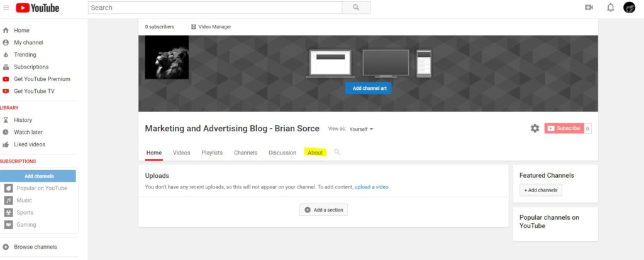This screenshot has width=644, height=260.
Task: Click the Popular on YouTube icon
Action: point(8,188)
